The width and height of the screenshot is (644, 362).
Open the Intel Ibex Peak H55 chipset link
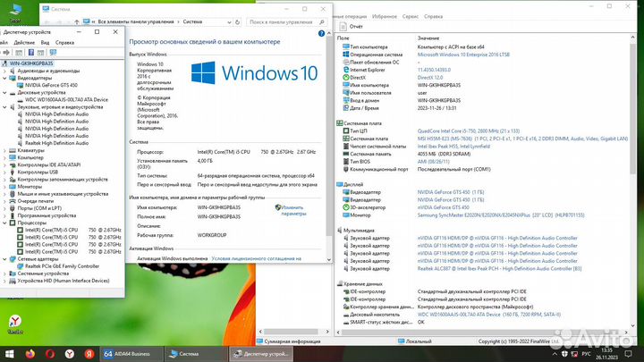point(453,147)
